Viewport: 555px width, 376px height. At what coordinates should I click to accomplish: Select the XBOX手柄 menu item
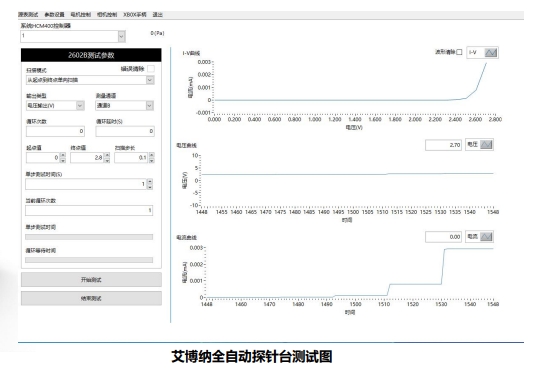click(135, 15)
